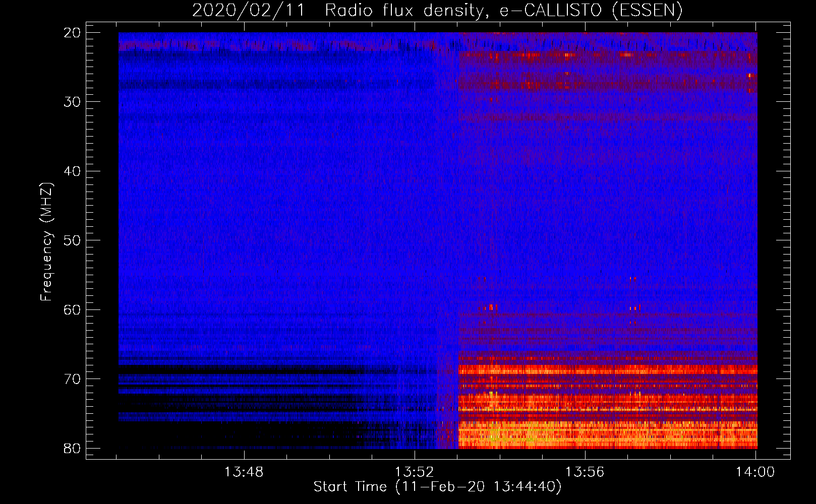Image resolution: width=816 pixels, height=504 pixels.
Task: Select the 13:48 time tick label
Action: coord(244,472)
